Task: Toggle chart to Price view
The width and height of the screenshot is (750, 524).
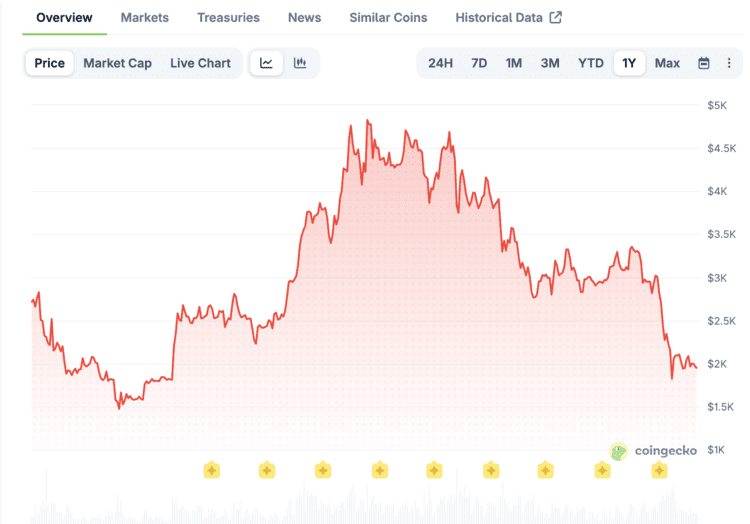Action: click(x=49, y=63)
